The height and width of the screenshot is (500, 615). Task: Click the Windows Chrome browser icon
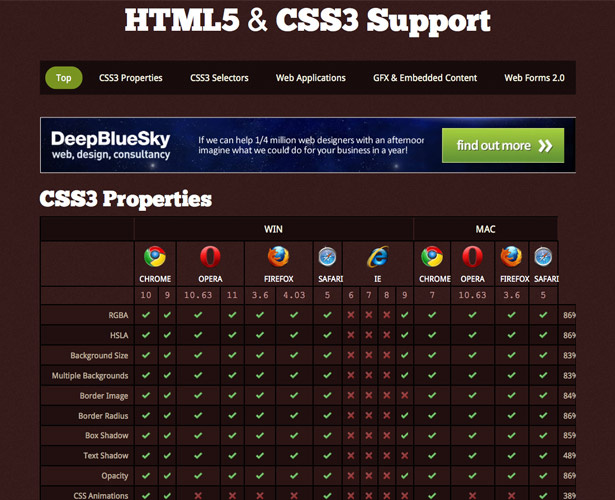click(155, 256)
